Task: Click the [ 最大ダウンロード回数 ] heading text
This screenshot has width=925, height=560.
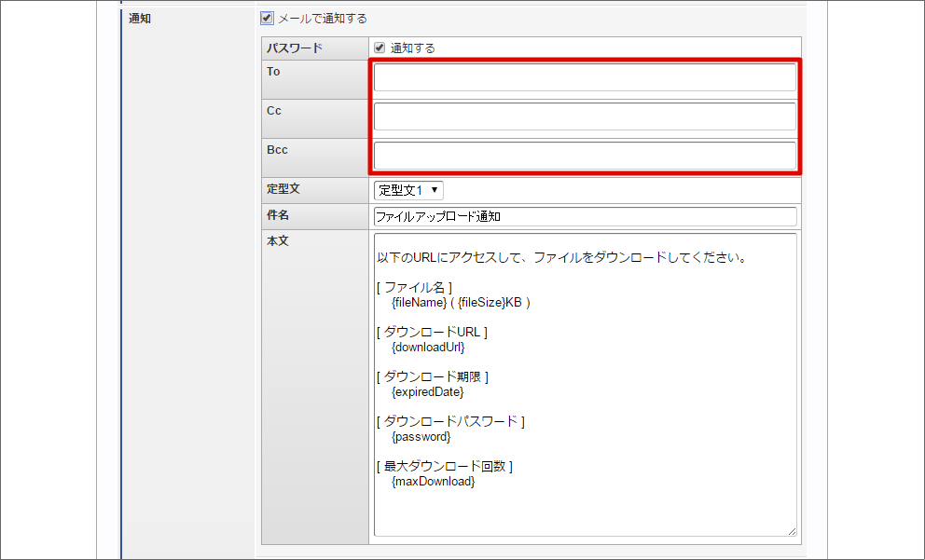Action: pyautogui.click(x=445, y=466)
